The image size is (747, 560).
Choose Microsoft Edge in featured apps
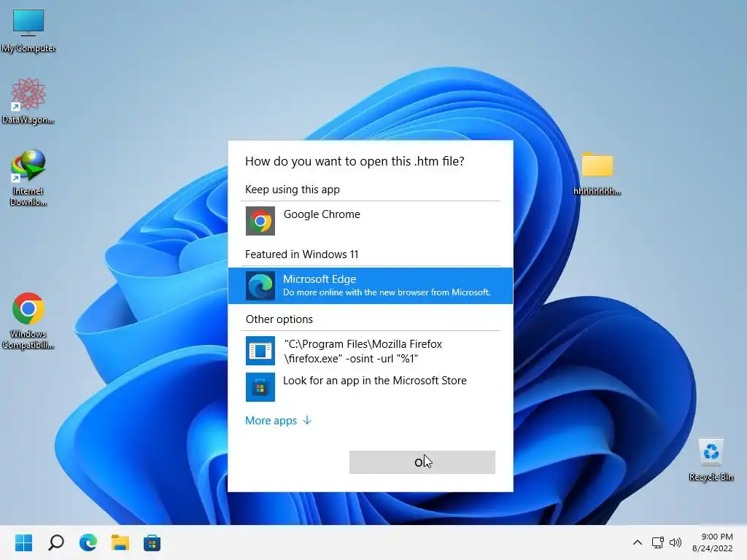370,286
